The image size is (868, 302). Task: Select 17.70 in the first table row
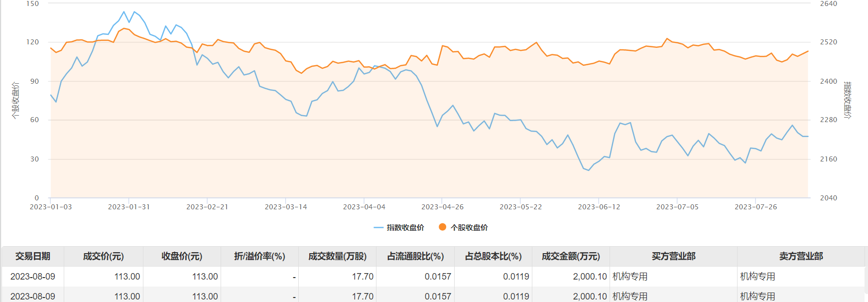363,277
